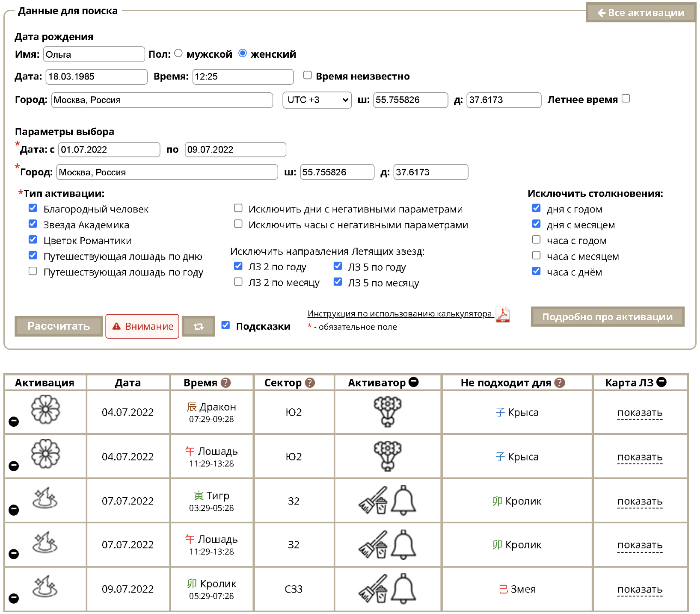Click star activation icon in 09.07.2022 row
700x614 pixels.
pyautogui.click(x=45, y=586)
